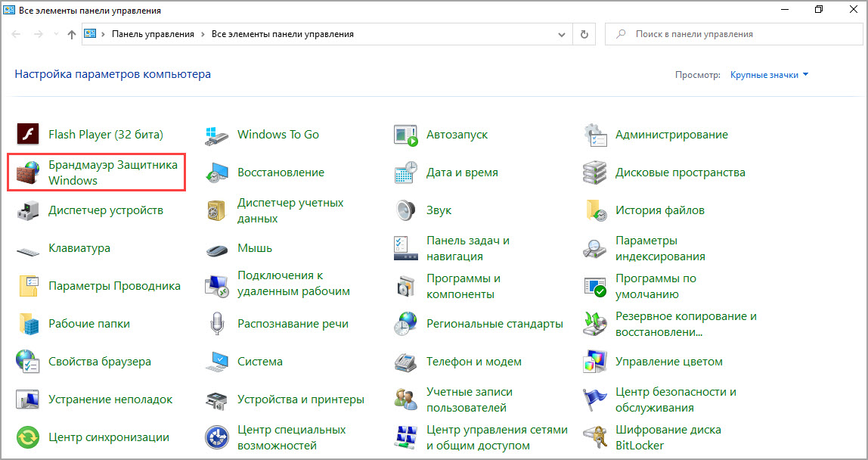868x460 pixels.
Task: Select Все элементы панели управления breadcrumb
Action: [x=282, y=34]
